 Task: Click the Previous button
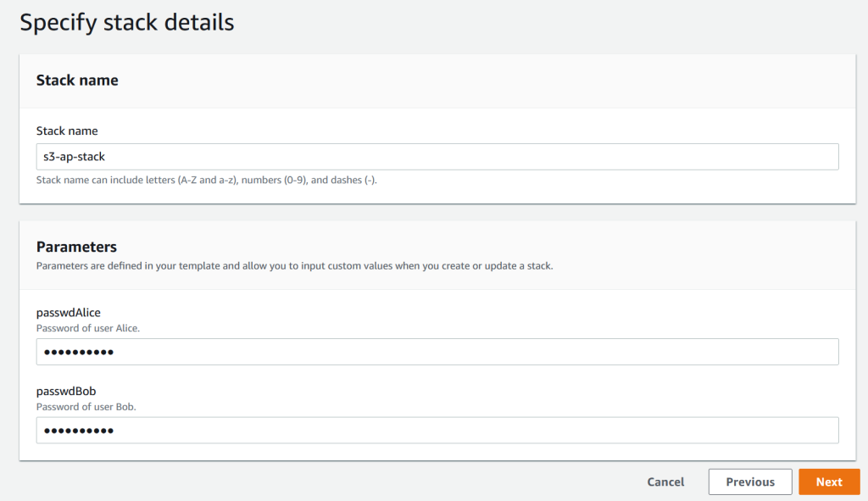pyautogui.click(x=749, y=482)
